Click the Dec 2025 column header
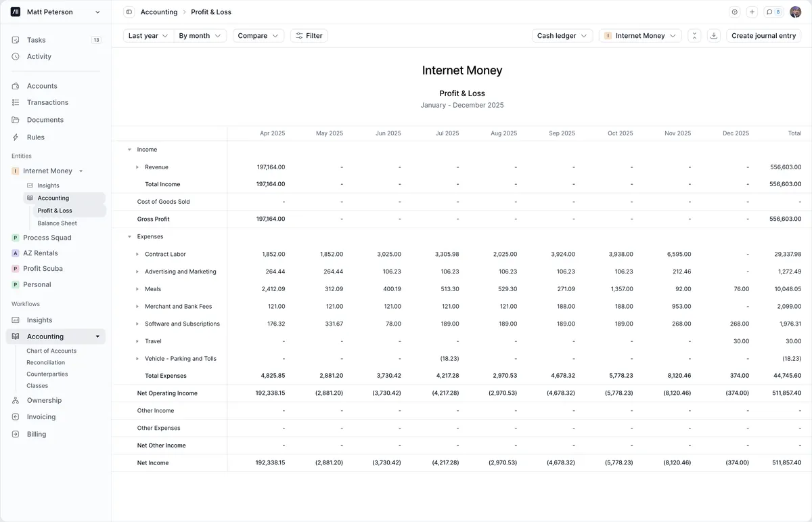The height and width of the screenshot is (522, 812). tap(736, 133)
